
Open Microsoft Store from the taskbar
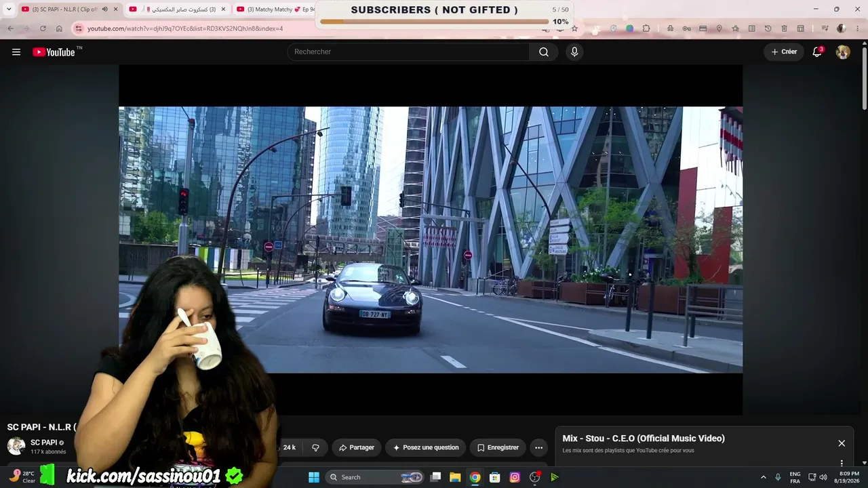pyautogui.click(x=495, y=477)
